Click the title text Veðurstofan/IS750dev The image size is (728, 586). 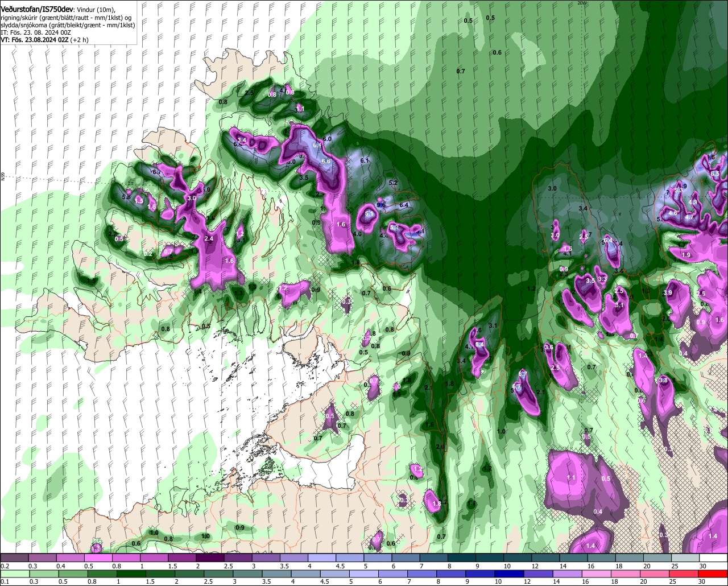click(37, 9)
